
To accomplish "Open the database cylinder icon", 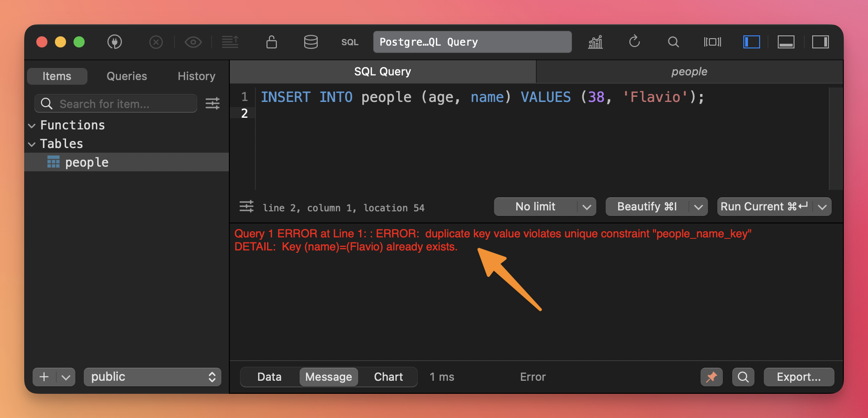I will point(311,42).
